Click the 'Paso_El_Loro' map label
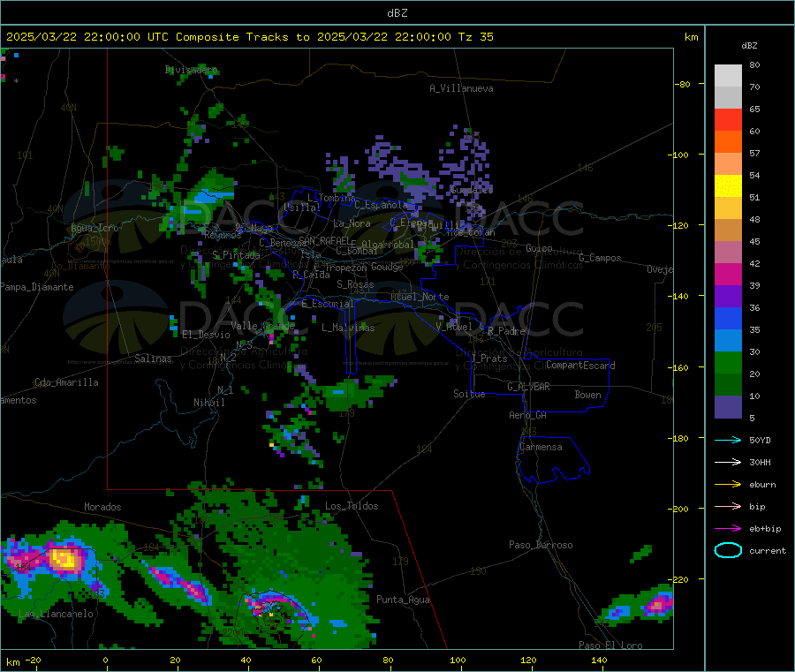 point(610,646)
